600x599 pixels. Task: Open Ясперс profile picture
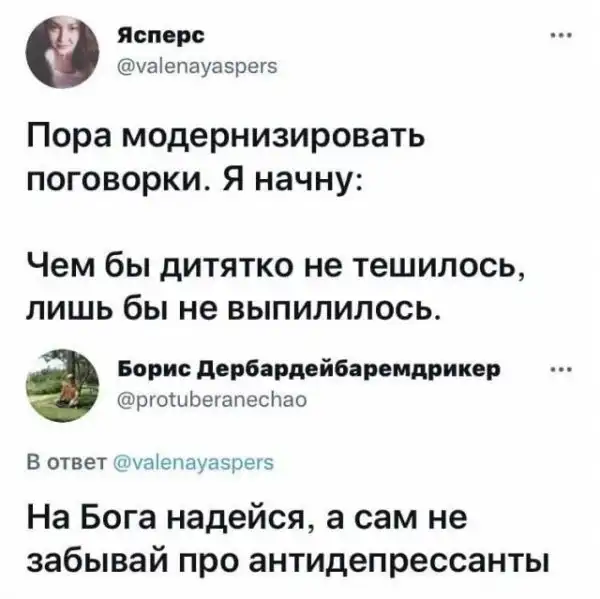pyautogui.click(x=62, y=52)
